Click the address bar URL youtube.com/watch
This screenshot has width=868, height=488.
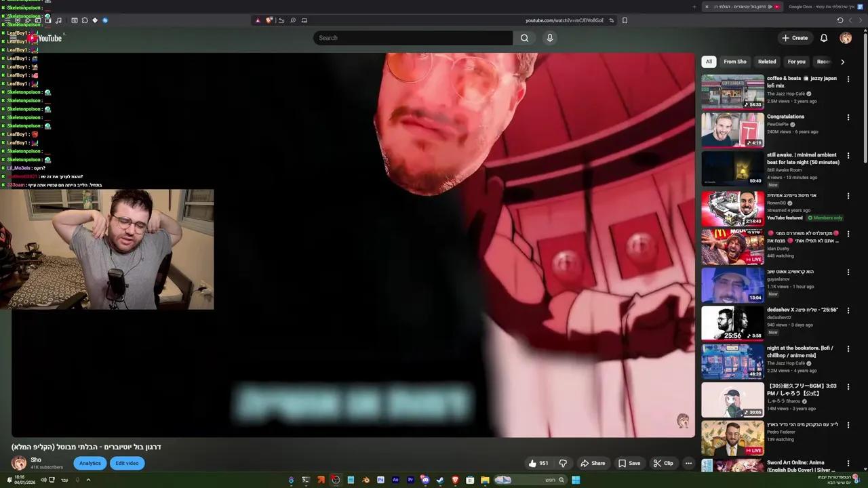[564, 20]
